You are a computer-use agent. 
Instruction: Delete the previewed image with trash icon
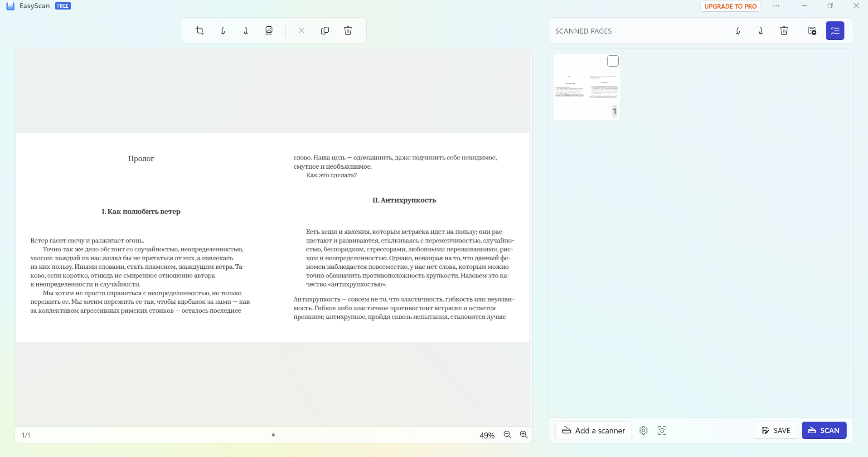(348, 31)
